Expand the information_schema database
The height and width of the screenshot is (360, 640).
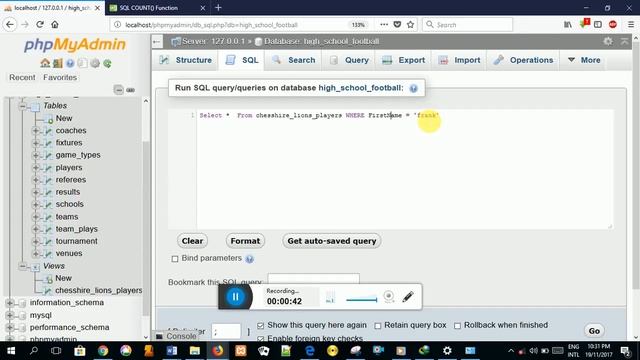pos(10,303)
